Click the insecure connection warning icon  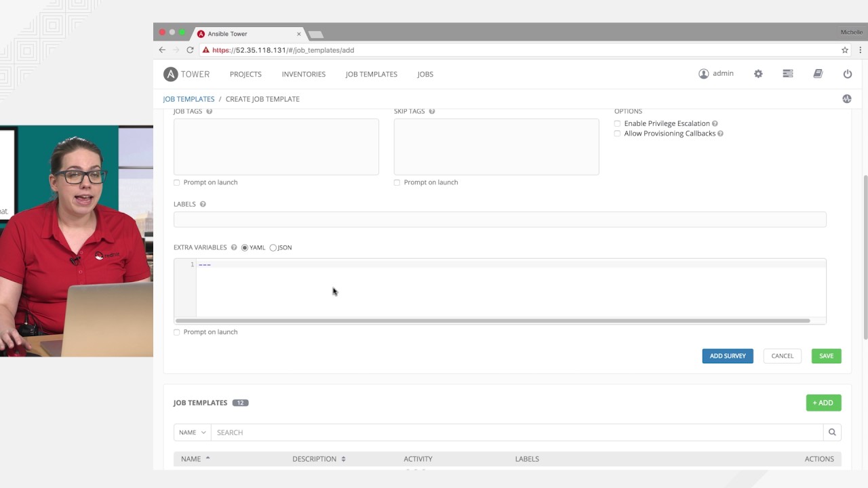click(x=206, y=50)
